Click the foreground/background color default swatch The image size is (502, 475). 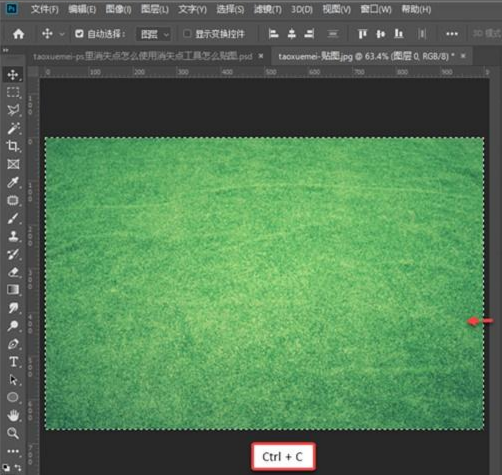pos(6,467)
